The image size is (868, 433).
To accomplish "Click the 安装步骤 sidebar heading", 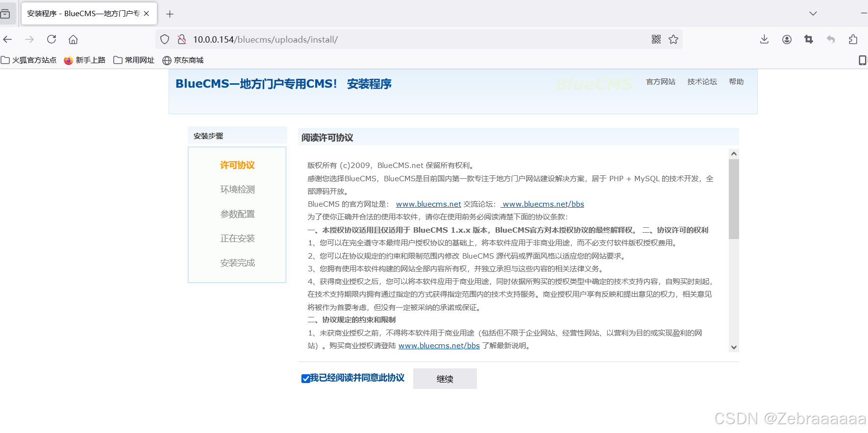I will 208,136.
